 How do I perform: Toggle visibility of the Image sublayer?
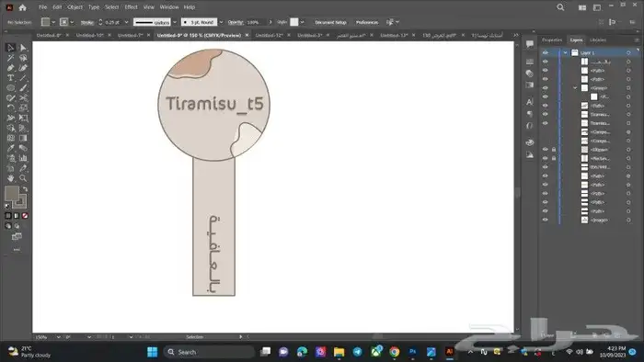click(x=545, y=220)
